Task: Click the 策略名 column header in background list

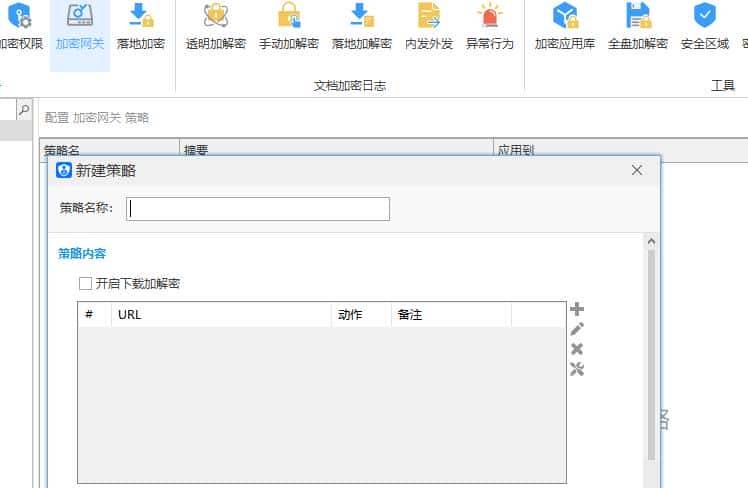Action: pos(109,150)
